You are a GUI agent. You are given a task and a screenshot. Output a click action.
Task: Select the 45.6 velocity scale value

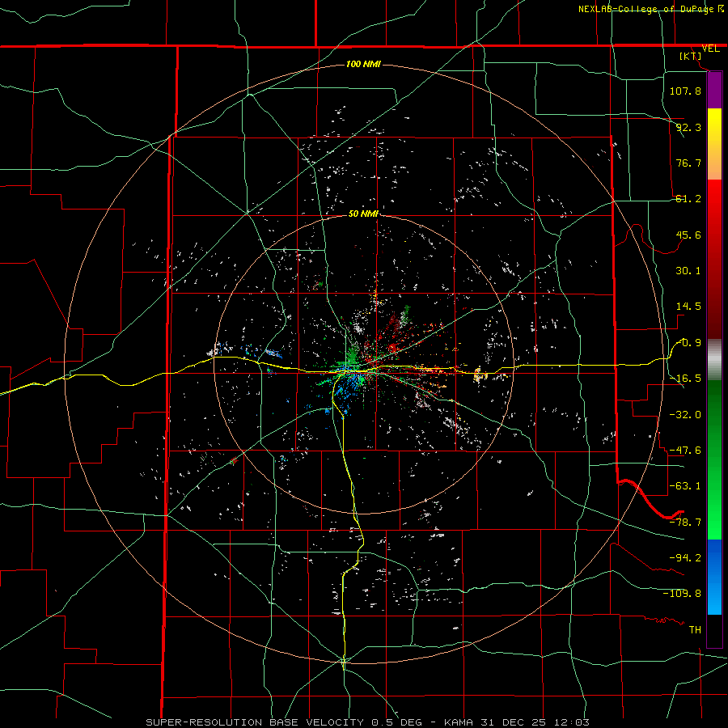click(688, 235)
